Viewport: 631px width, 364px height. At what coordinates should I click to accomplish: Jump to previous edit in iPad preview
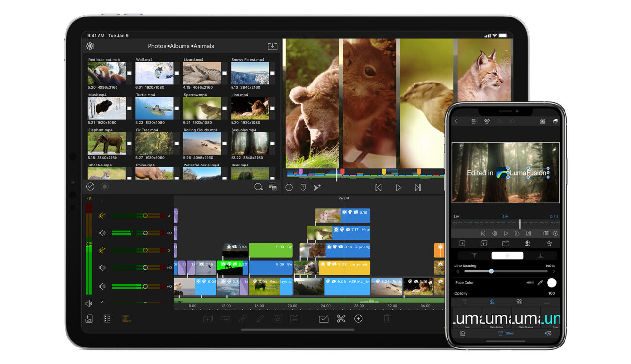[378, 188]
